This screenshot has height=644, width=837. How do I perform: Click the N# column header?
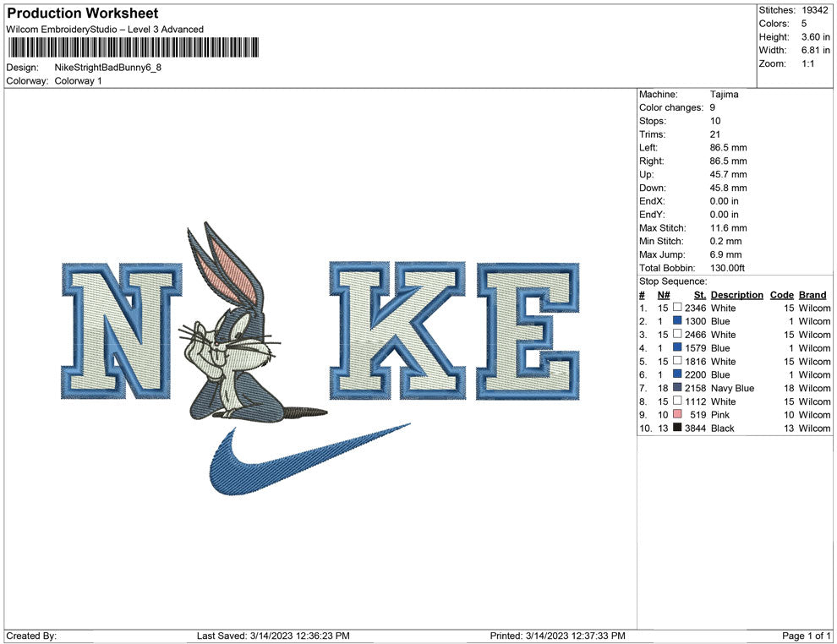[664, 295]
